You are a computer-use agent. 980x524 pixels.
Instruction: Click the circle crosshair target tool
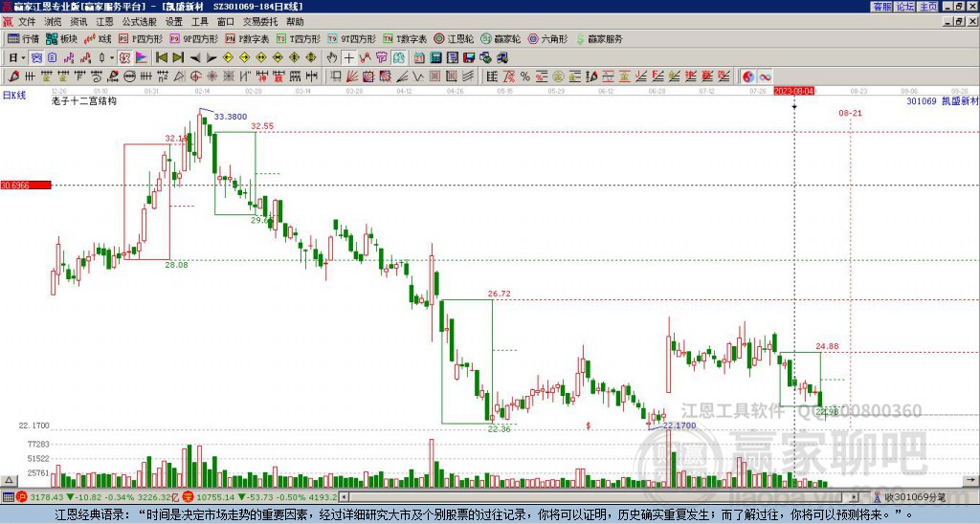pos(195,76)
